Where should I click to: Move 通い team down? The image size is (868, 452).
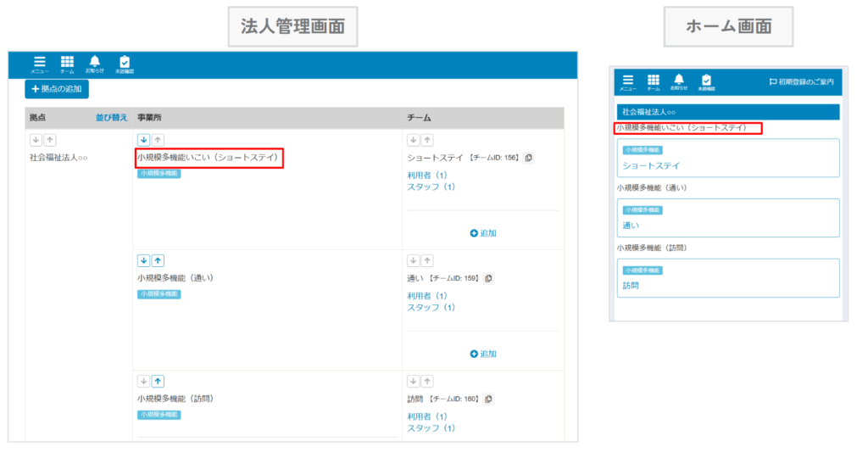[413, 260]
